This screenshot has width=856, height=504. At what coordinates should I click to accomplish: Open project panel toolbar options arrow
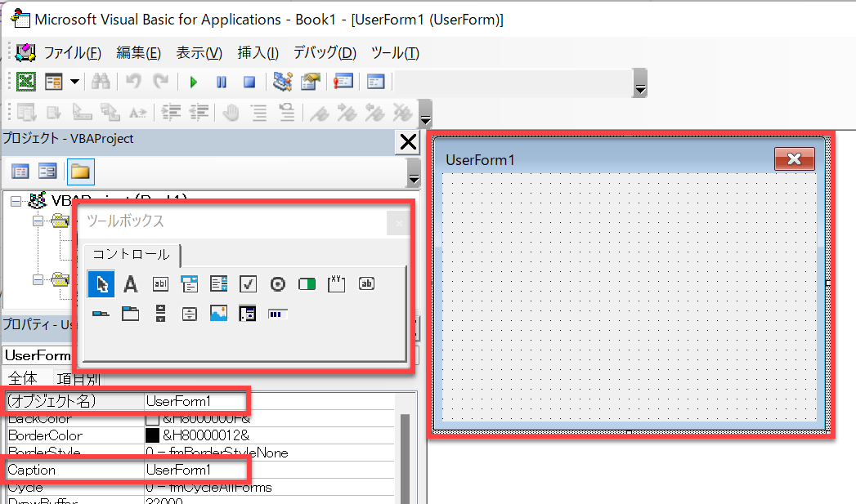414,173
